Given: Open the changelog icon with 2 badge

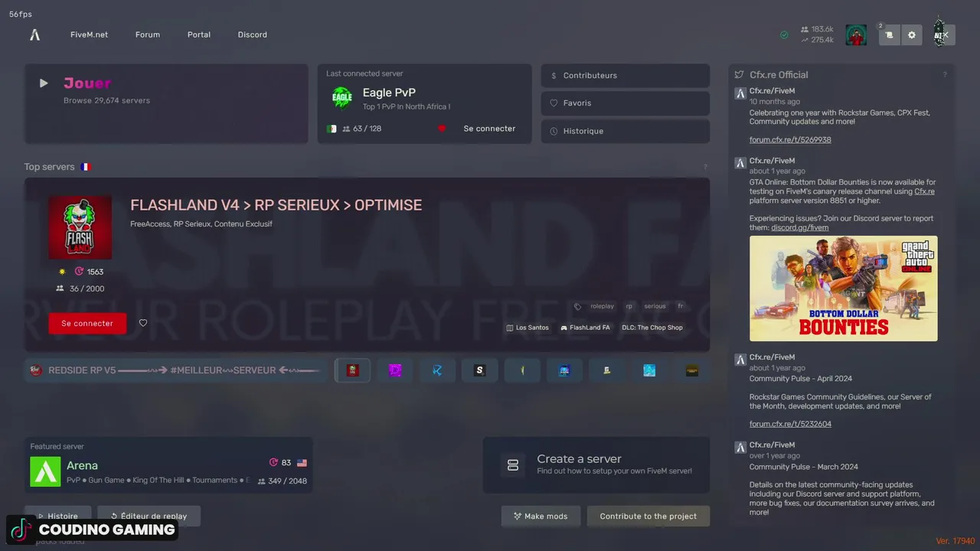Looking at the screenshot, I should (x=889, y=34).
